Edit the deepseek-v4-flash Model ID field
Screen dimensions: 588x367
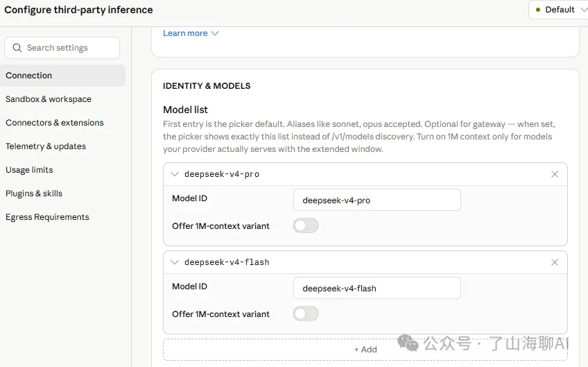click(377, 288)
